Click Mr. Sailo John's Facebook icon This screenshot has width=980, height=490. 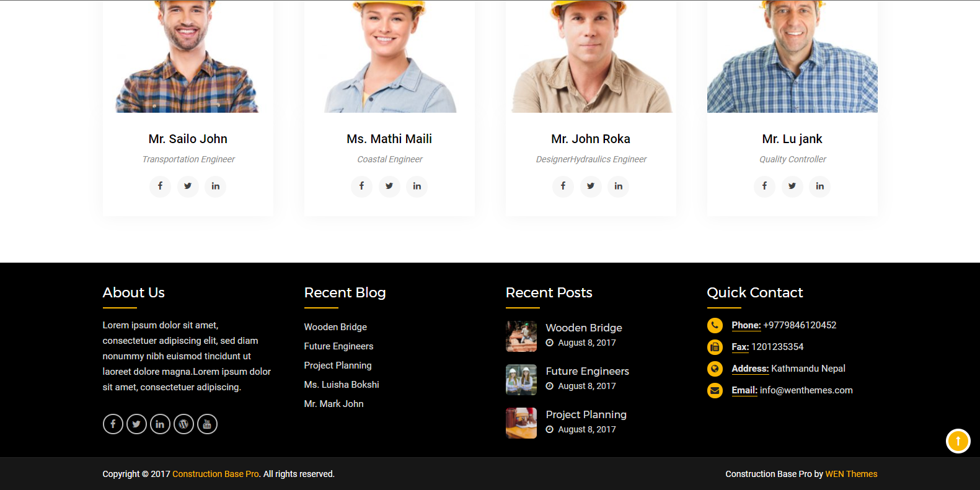pos(160,186)
